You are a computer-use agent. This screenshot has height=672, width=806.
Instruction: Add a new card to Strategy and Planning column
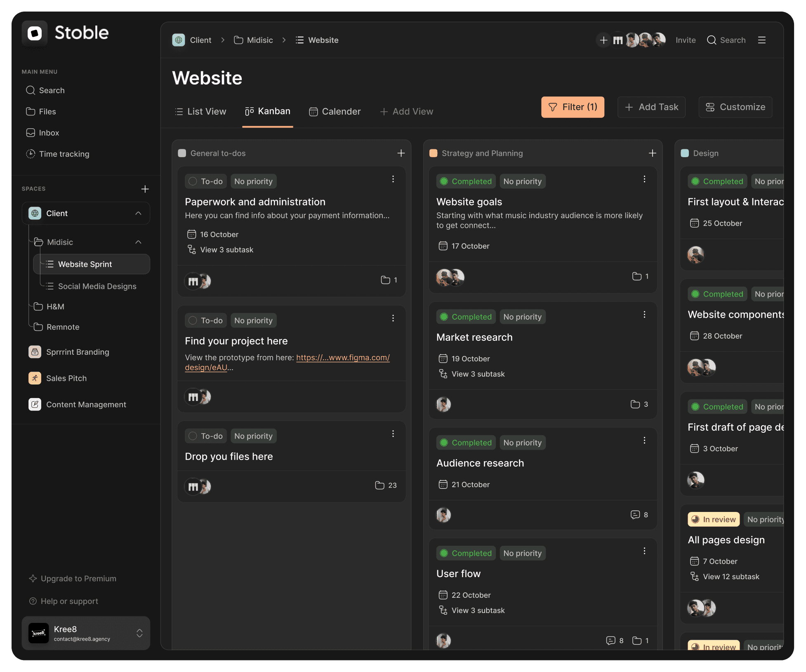652,153
